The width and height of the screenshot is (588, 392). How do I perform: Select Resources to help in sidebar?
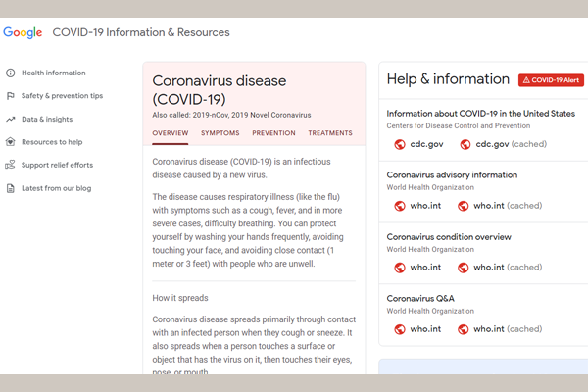pyautogui.click(x=52, y=142)
